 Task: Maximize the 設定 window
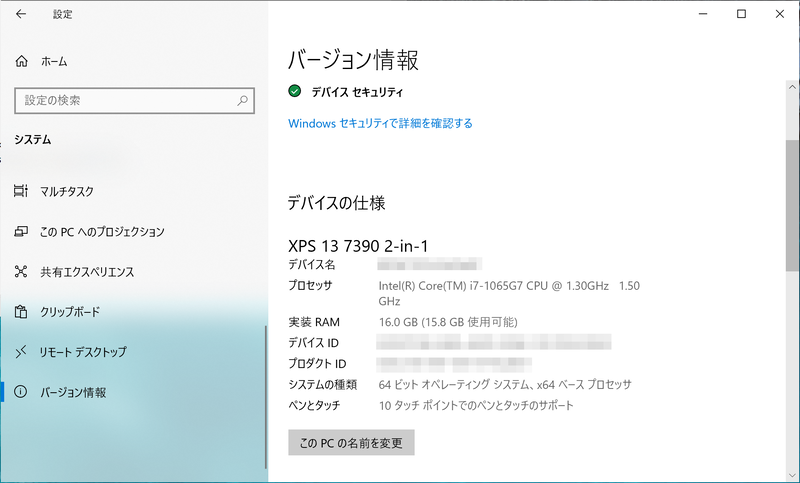click(741, 14)
